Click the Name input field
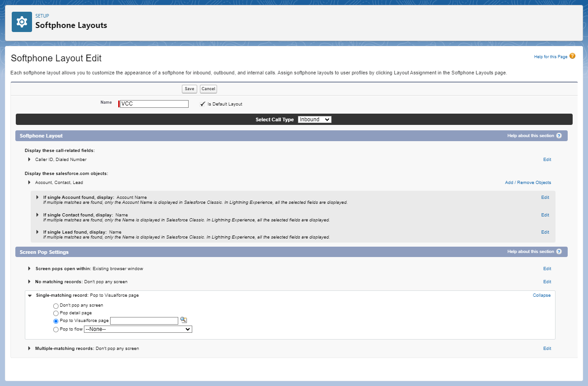 [154, 104]
